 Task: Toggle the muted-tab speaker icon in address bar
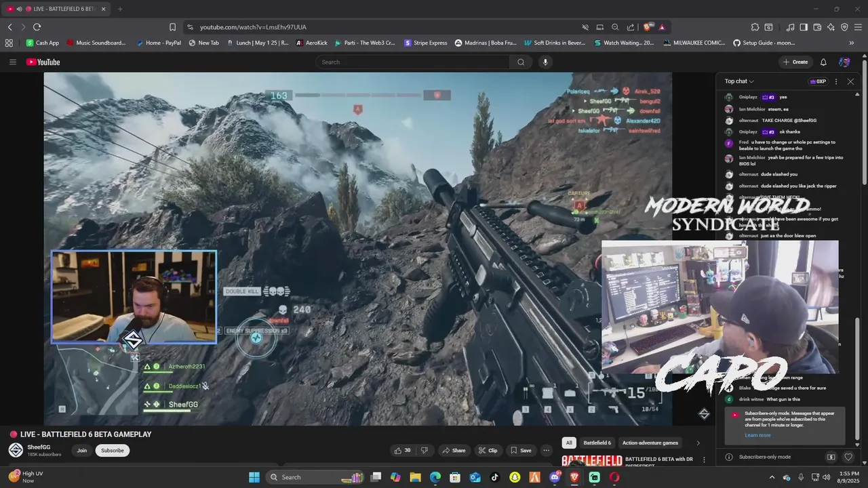pos(585,27)
